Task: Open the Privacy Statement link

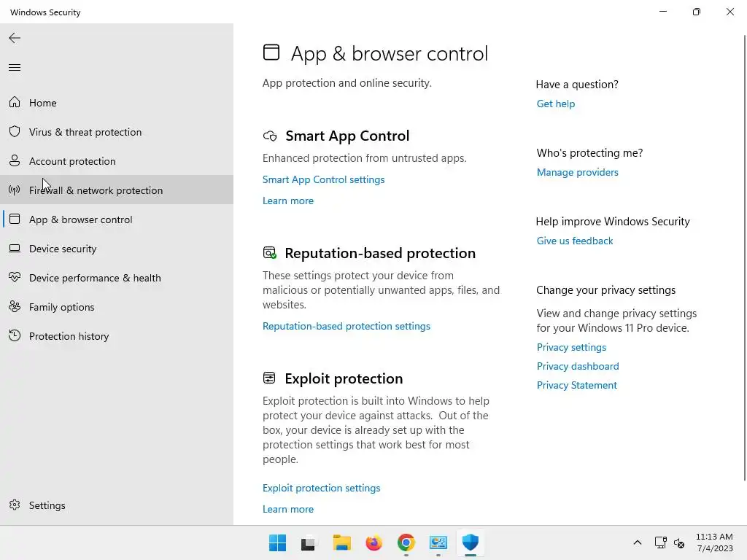Action: 576,385
